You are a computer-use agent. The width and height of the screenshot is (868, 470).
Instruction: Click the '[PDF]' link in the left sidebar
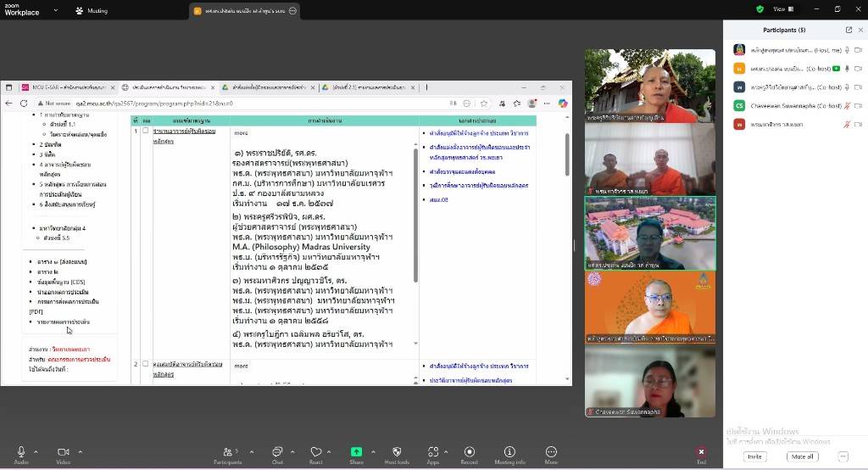36,311
